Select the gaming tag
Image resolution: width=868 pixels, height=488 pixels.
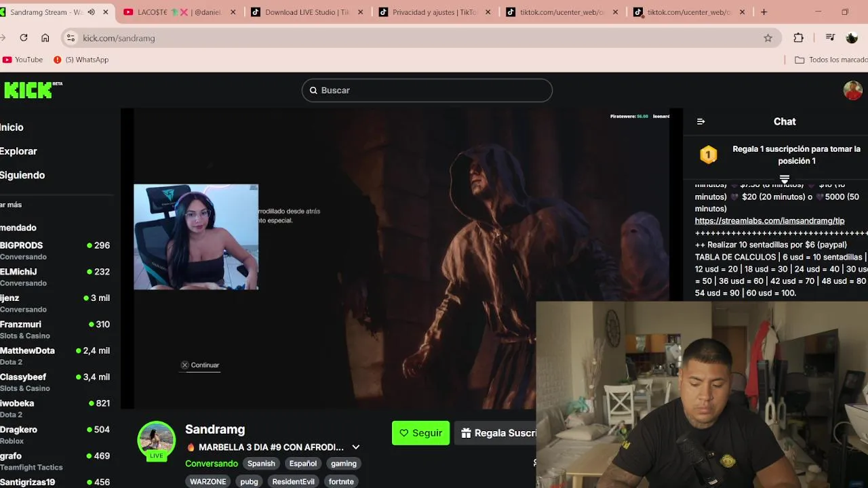pos(344,464)
